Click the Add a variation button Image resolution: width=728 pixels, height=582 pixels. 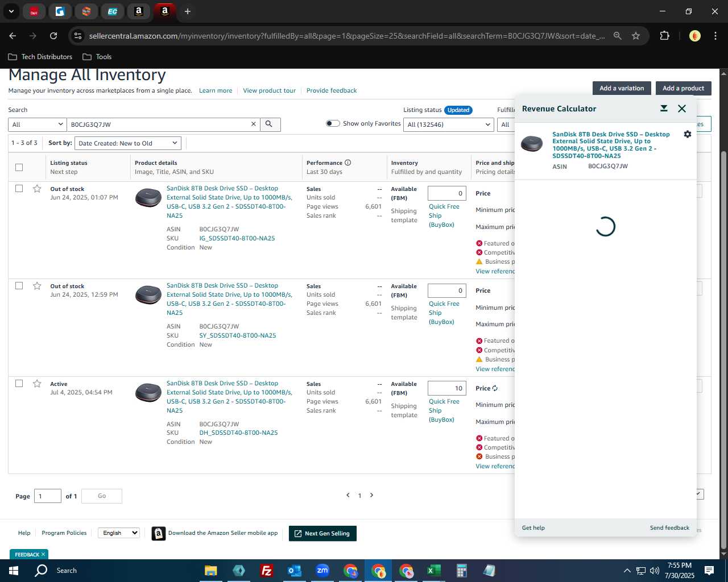point(622,88)
